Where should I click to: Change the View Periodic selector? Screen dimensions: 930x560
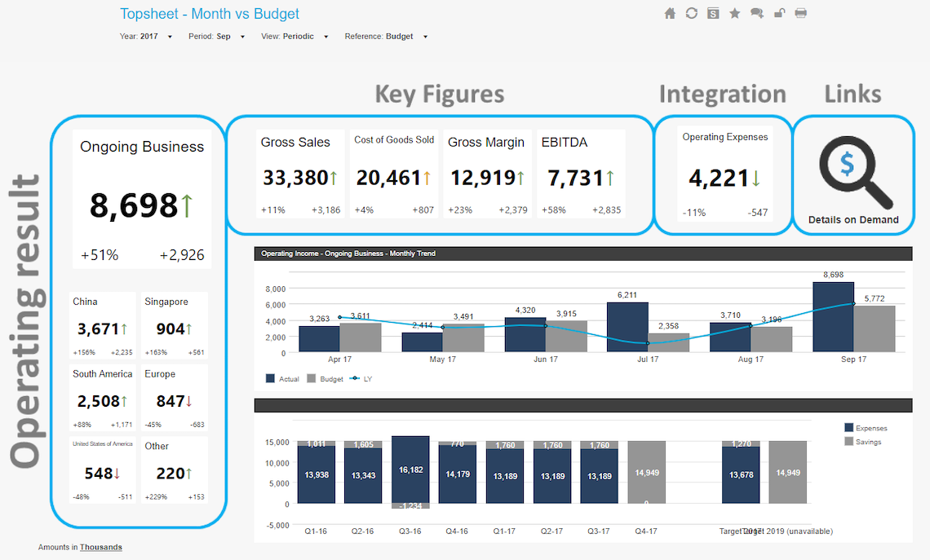(x=295, y=37)
